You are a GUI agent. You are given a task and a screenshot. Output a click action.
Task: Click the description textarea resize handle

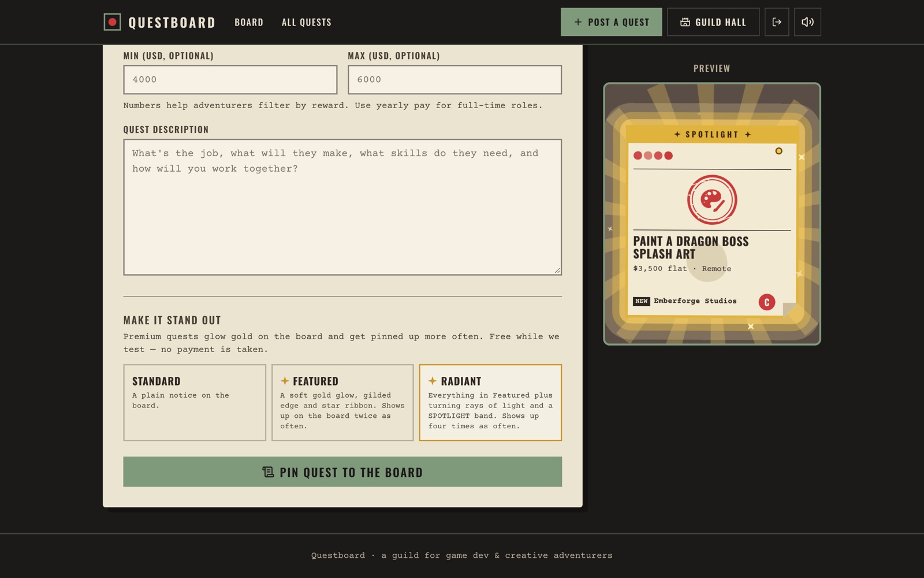pos(557,271)
